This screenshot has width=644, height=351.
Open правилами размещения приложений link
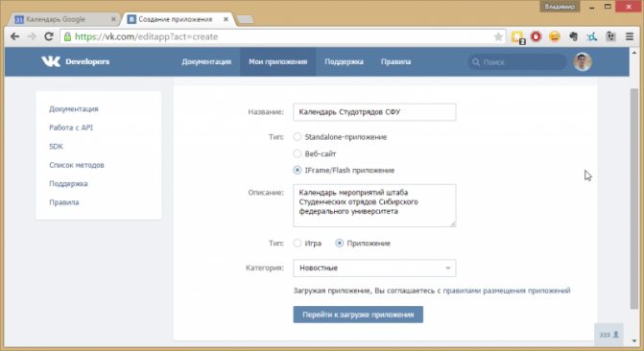pyautogui.click(x=507, y=291)
